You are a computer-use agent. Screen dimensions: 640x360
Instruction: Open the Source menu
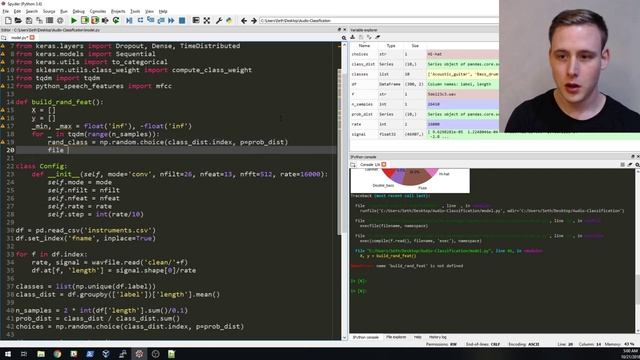point(49,11)
